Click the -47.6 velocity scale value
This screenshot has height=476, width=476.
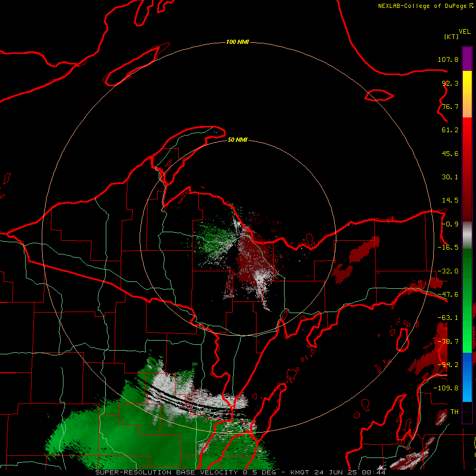click(x=448, y=295)
